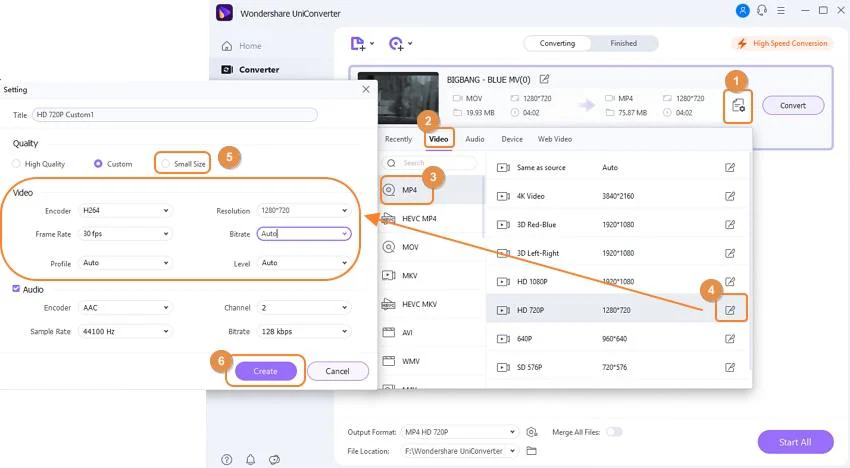Switch to the Finished tab
The width and height of the screenshot is (850, 468).
point(623,43)
